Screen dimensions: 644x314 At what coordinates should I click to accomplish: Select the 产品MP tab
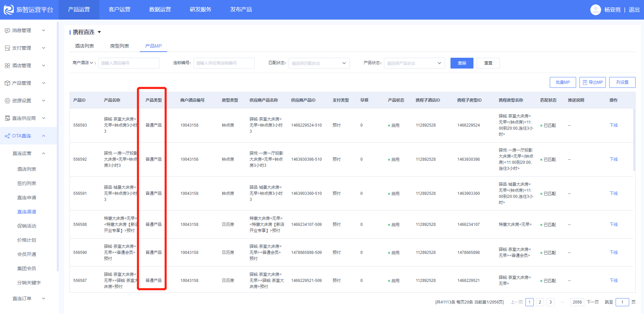tap(153, 46)
